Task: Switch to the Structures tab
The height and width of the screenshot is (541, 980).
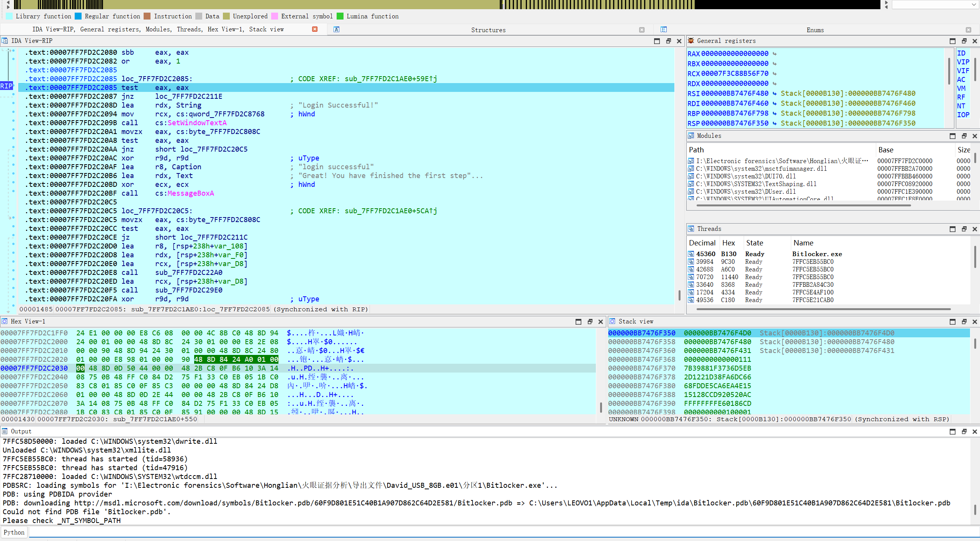Action: pos(488,30)
